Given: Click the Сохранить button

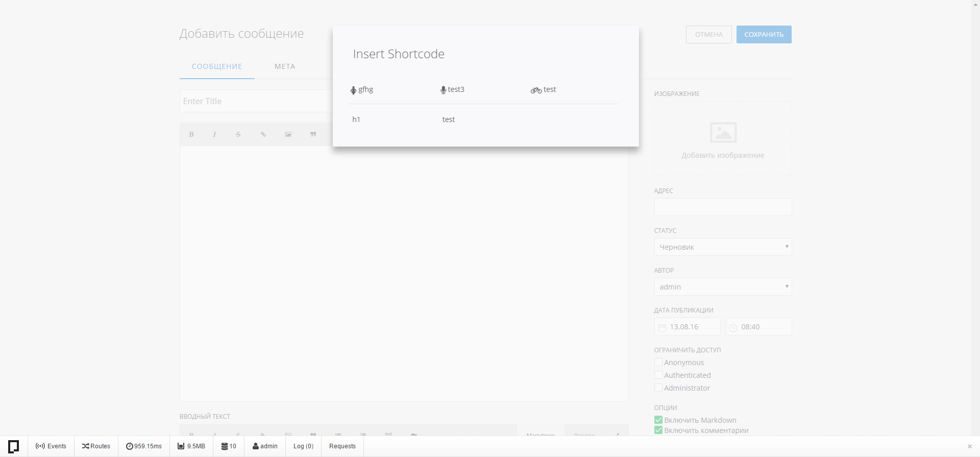Looking at the screenshot, I should (764, 34).
